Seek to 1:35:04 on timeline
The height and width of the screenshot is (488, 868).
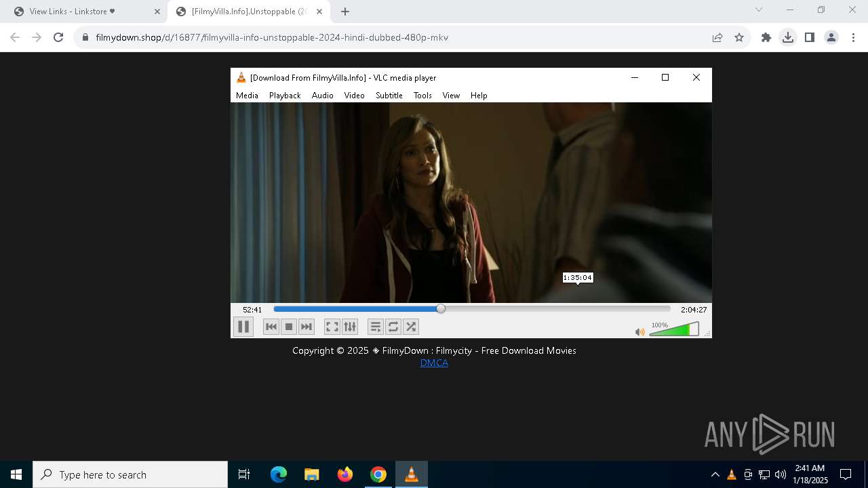point(578,309)
